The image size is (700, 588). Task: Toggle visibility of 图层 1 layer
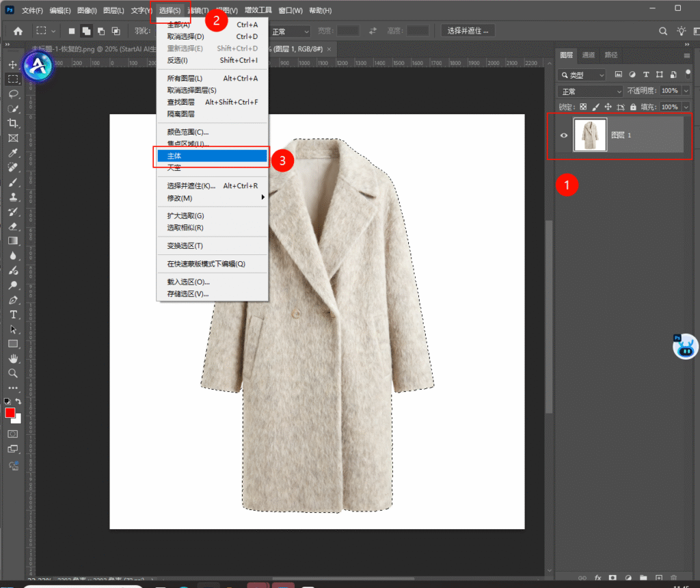pyautogui.click(x=564, y=135)
